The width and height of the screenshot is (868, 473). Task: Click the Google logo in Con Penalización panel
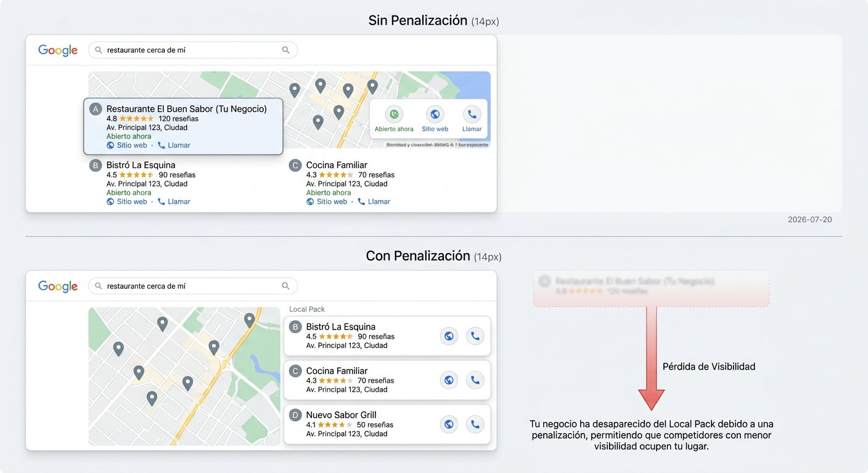pyautogui.click(x=58, y=286)
